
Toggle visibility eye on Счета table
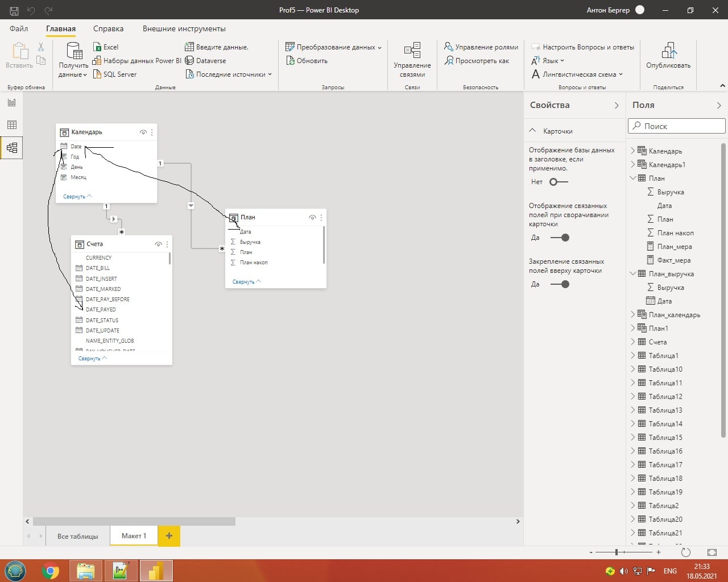pyautogui.click(x=159, y=244)
